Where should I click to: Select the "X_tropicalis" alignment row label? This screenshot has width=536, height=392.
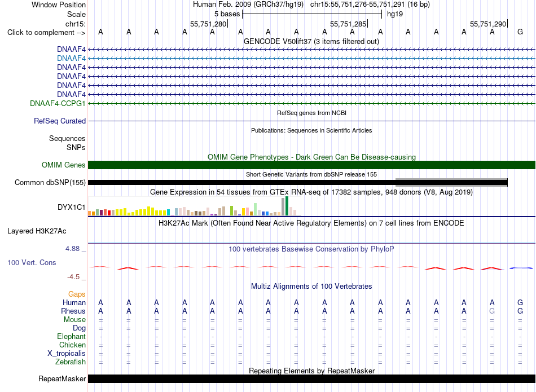click(67, 354)
